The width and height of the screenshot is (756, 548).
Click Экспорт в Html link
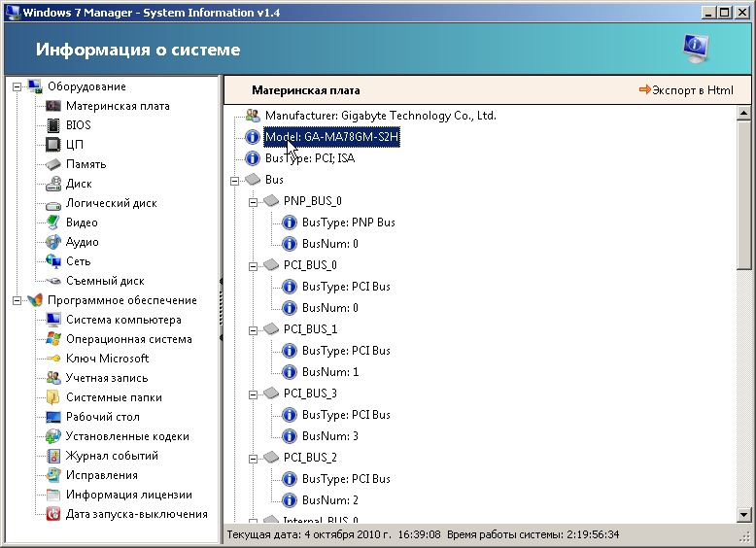coord(686,90)
